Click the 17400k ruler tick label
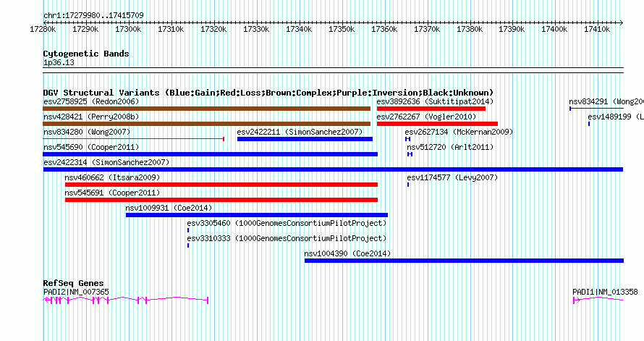644x341 pixels. (554, 30)
